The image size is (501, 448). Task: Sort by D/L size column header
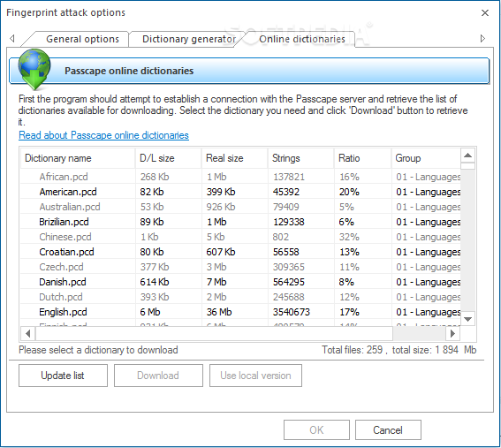[x=169, y=158]
